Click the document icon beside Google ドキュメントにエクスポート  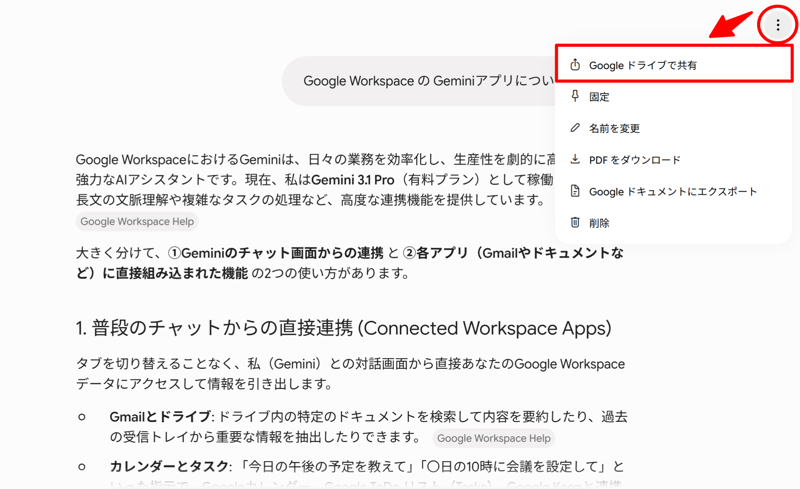575,191
